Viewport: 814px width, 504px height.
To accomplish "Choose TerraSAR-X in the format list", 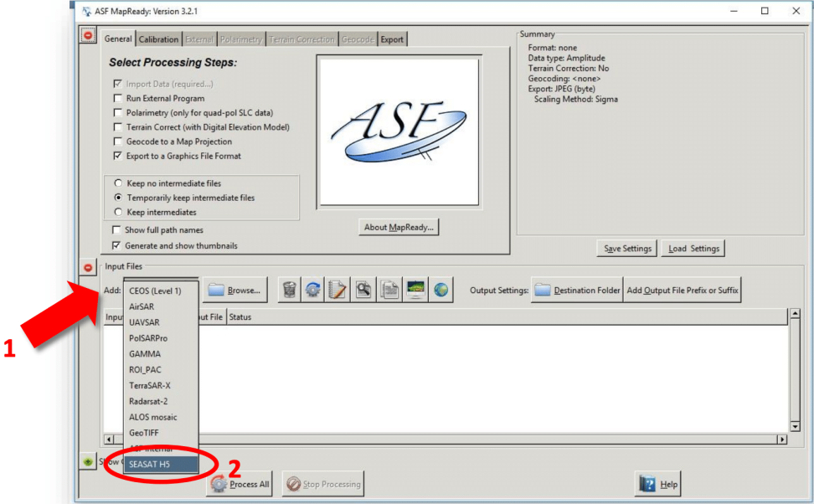I will pyautogui.click(x=161, y=386).
